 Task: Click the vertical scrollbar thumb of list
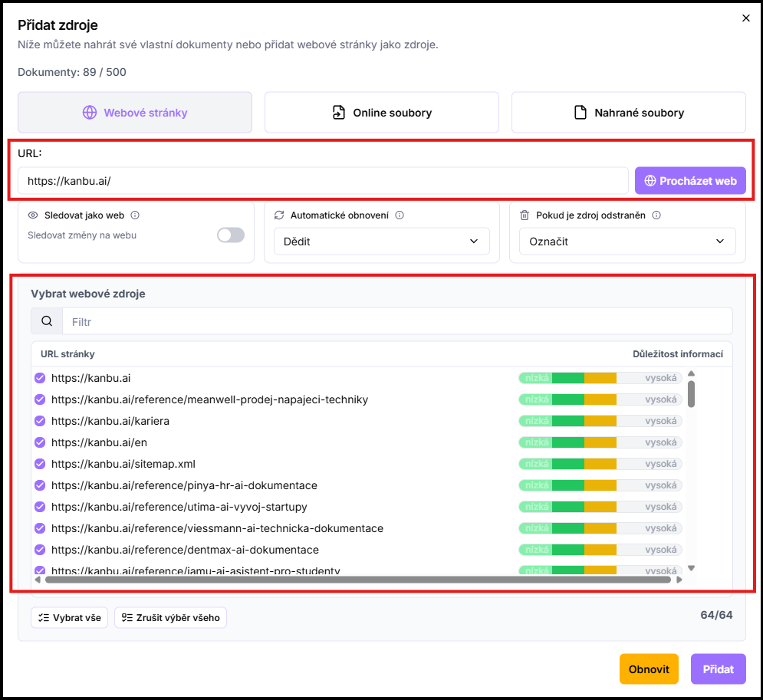point(691,394)
